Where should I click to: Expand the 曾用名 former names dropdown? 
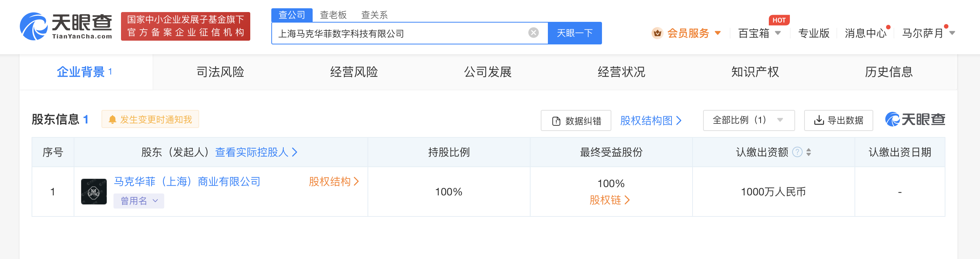[139, 201]
